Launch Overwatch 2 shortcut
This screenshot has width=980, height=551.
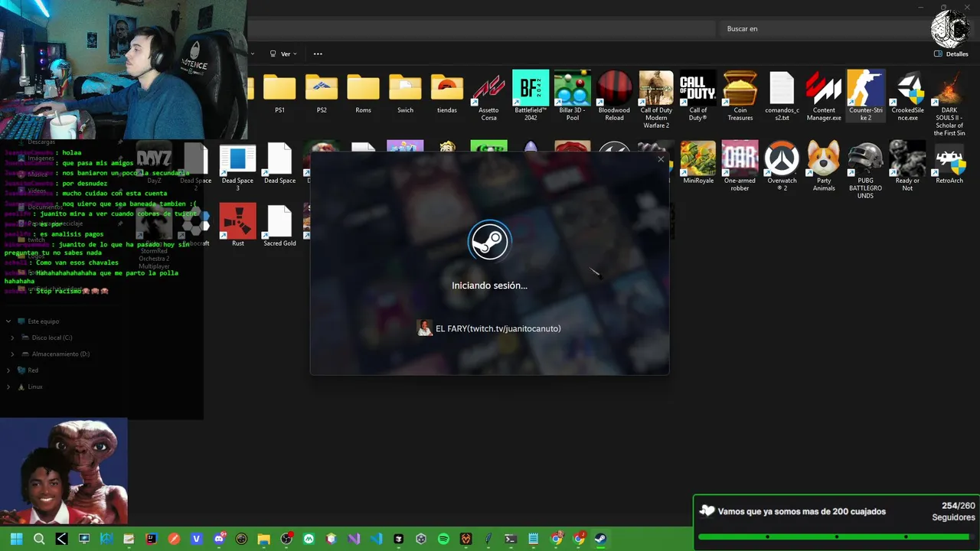pyautogui.click(x=782, y=166)
